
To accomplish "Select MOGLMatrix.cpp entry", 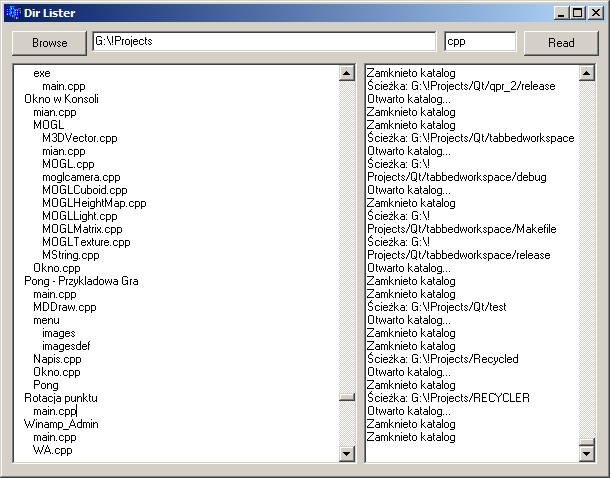I will pyautogui.click(x=82, y=229).
